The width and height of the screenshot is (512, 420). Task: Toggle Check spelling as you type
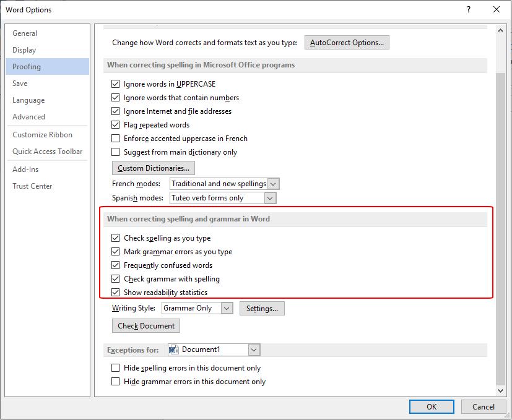pos(116,238)
